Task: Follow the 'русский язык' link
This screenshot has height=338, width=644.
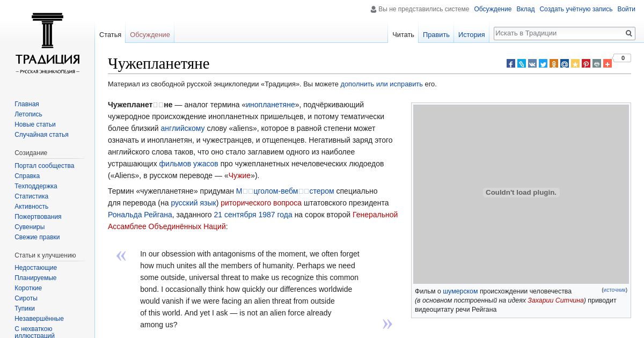Action: click(x=193, y=203)
